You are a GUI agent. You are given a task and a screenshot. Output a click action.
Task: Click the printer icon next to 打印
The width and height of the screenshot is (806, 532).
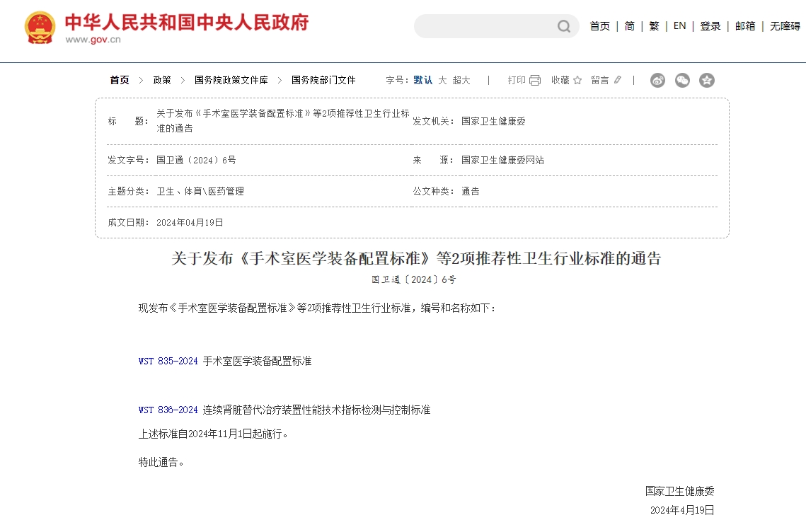[535, 80]
